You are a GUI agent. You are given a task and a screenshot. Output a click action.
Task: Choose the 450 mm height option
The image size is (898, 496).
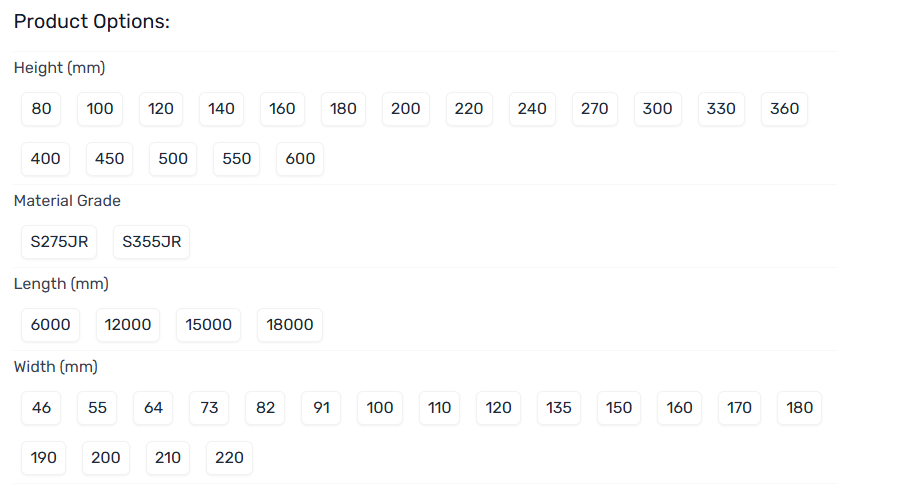[x=109, y=159]
